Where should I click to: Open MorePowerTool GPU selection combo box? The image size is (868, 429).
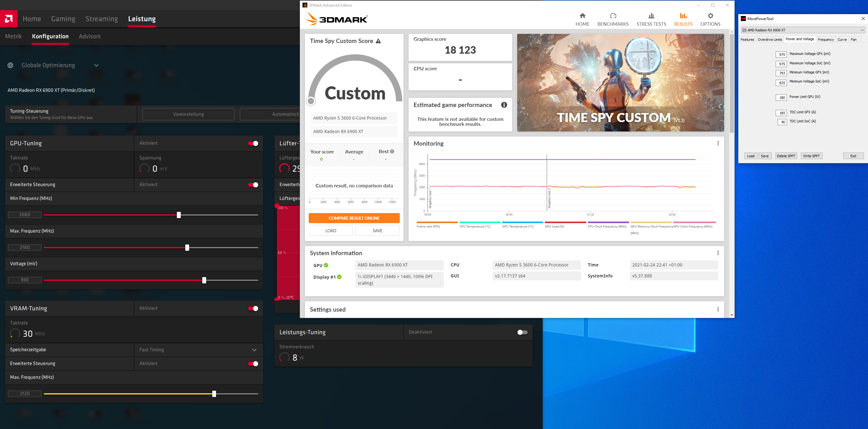click(x=802, y=30)
